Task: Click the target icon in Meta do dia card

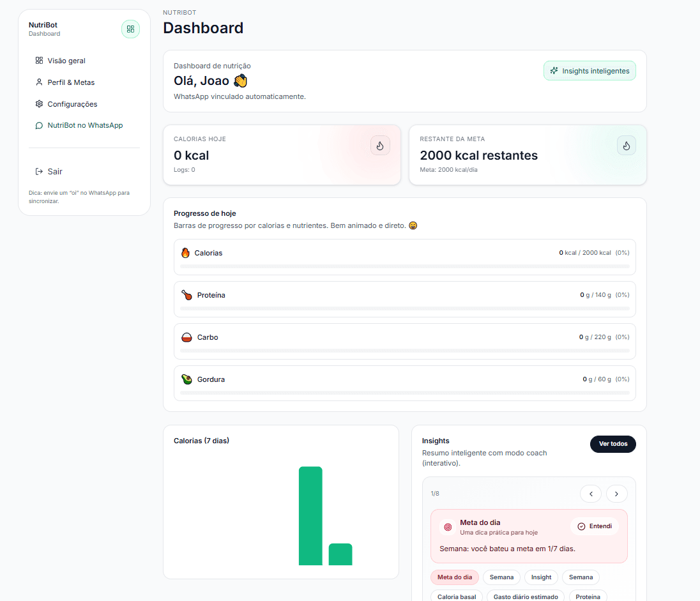Action: (x=448, y=527)
